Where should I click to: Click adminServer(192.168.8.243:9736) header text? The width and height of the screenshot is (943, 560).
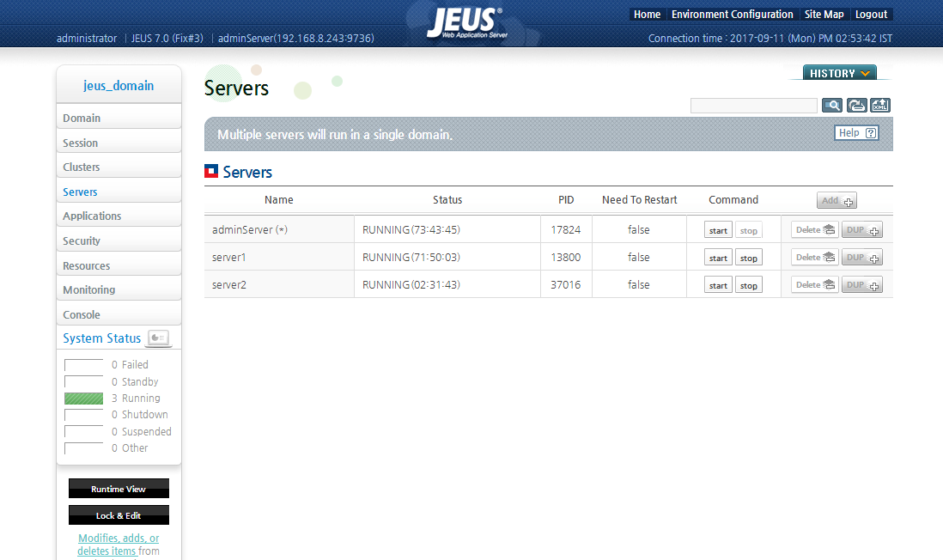point(296,38)
